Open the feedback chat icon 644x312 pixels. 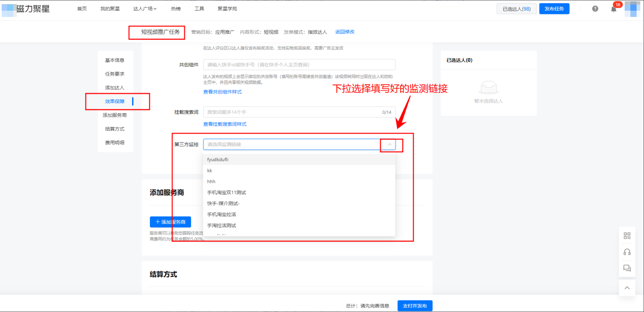coord(627,268)
